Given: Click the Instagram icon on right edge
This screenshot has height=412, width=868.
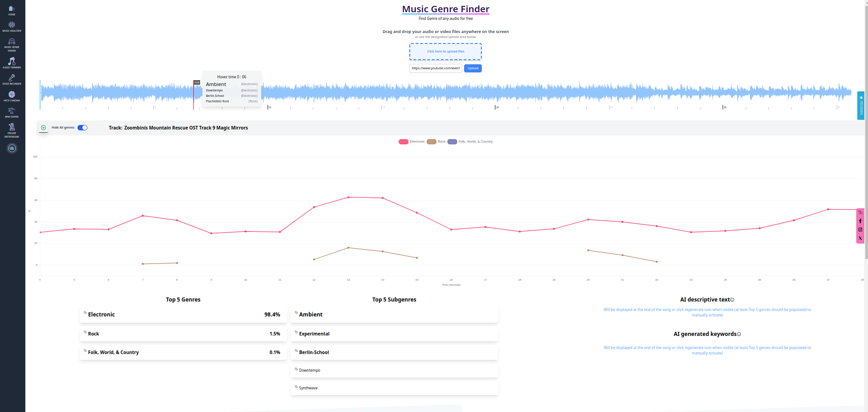Looking at the screenshot, I should 860,230.
